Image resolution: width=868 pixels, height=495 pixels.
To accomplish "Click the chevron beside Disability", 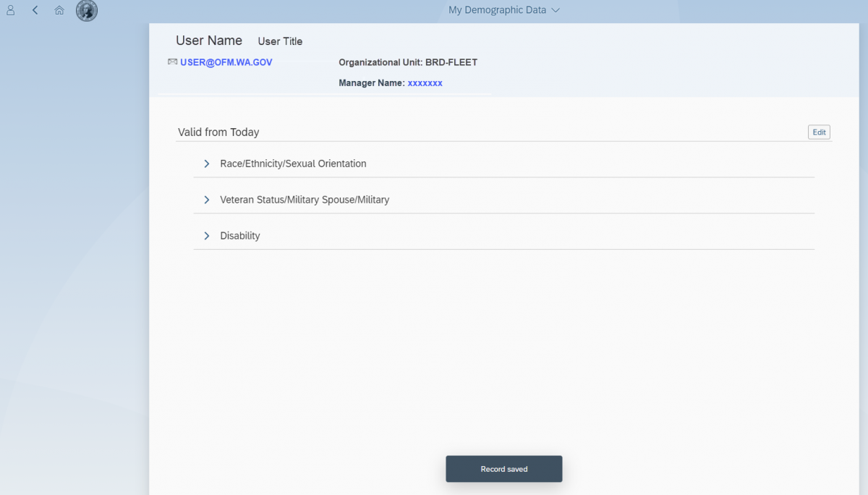I will [x=207, y=235].
